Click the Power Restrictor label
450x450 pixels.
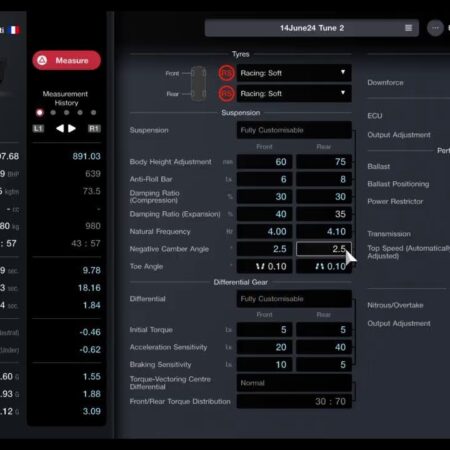point(395,201)
